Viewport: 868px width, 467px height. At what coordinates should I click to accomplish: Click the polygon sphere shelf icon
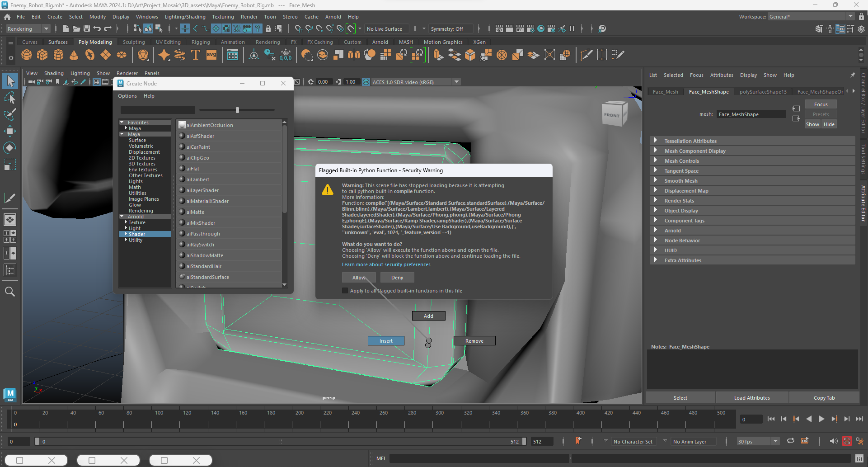coord(27,55)
